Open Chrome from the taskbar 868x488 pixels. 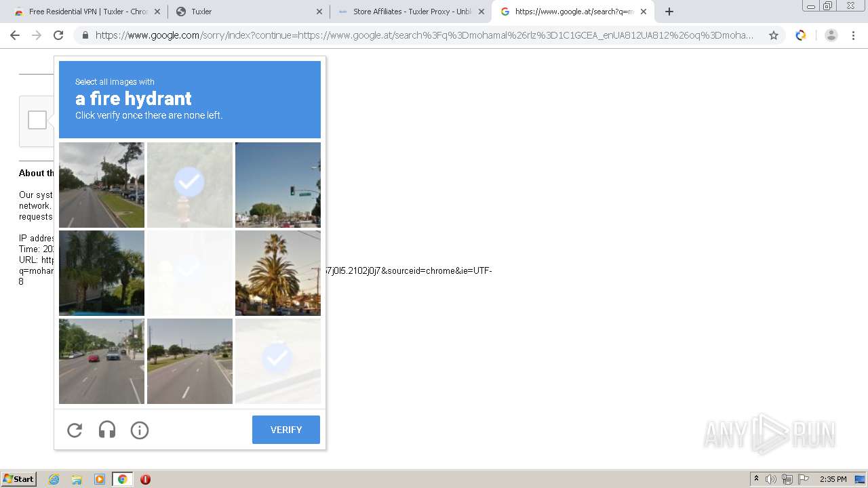(122, 479)
